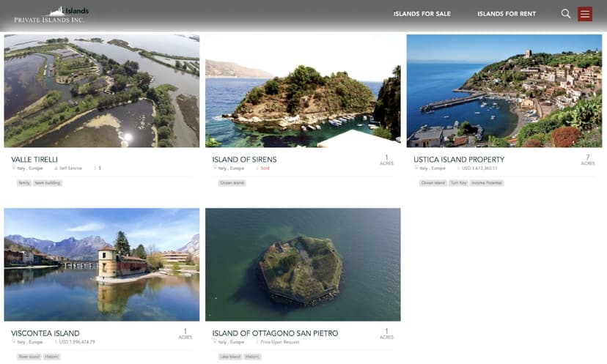The height and width of the screenshot is (364, 607).
Task: Click the Viscontea Island photo
Action: click(101, 264)
